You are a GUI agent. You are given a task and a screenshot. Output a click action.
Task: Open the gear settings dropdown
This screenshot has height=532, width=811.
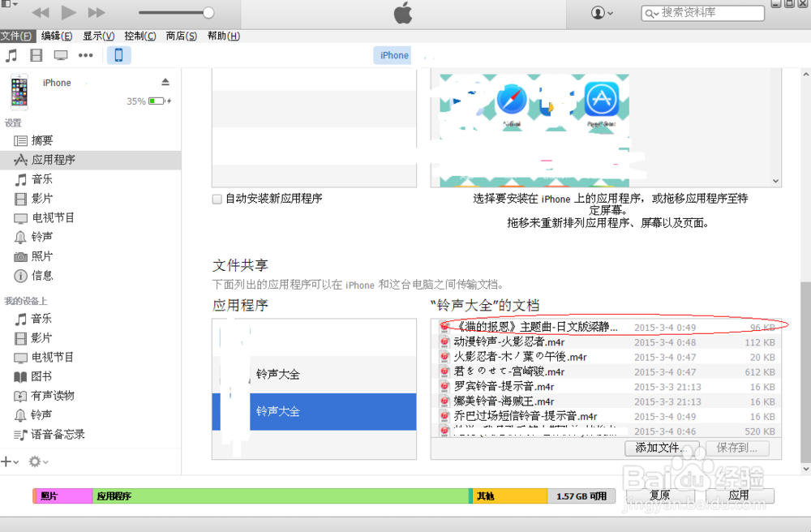click(x=38, y=461)
